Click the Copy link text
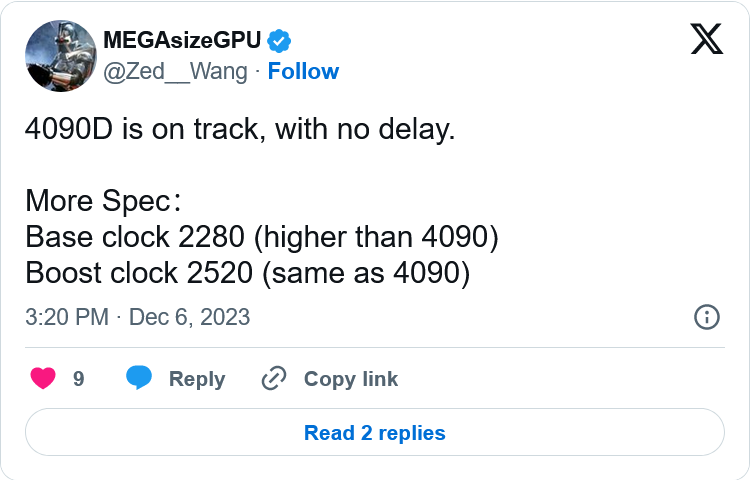 (350, 379)
